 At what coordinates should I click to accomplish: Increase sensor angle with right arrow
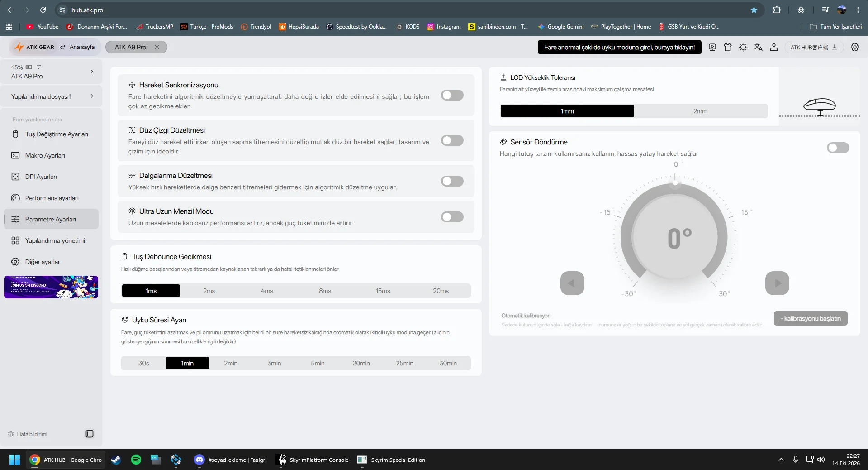click(x=777, y=283)
